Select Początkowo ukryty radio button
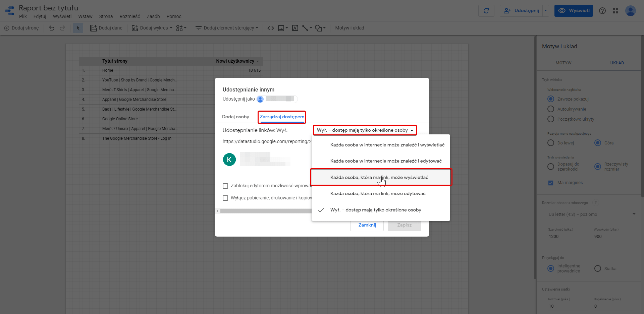 (551, 119)
